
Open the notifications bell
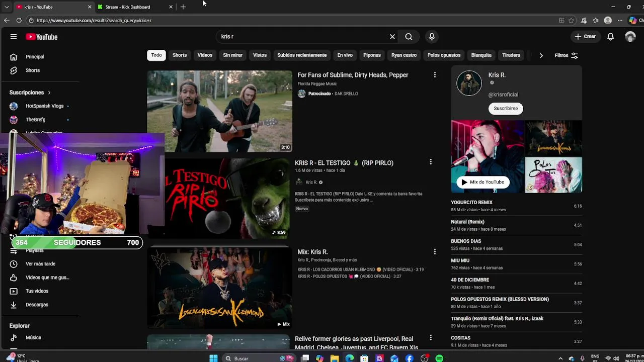click(610, 37)
